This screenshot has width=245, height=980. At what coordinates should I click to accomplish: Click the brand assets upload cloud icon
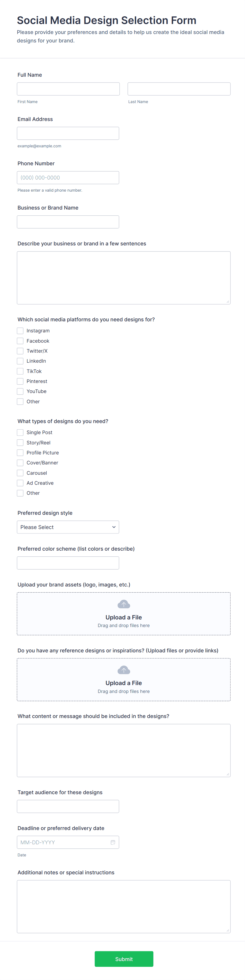tap(124, 604)
